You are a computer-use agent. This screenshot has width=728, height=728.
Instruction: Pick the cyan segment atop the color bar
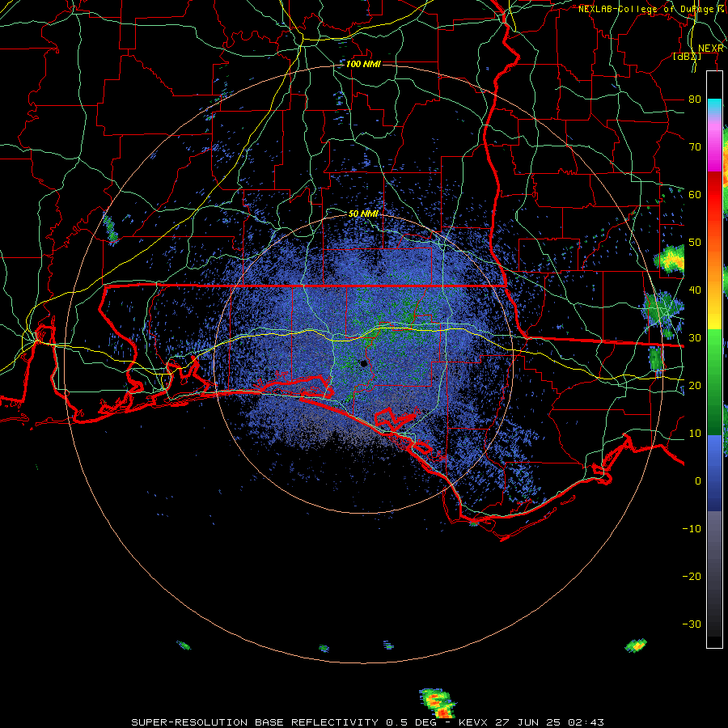pos(715,106)
